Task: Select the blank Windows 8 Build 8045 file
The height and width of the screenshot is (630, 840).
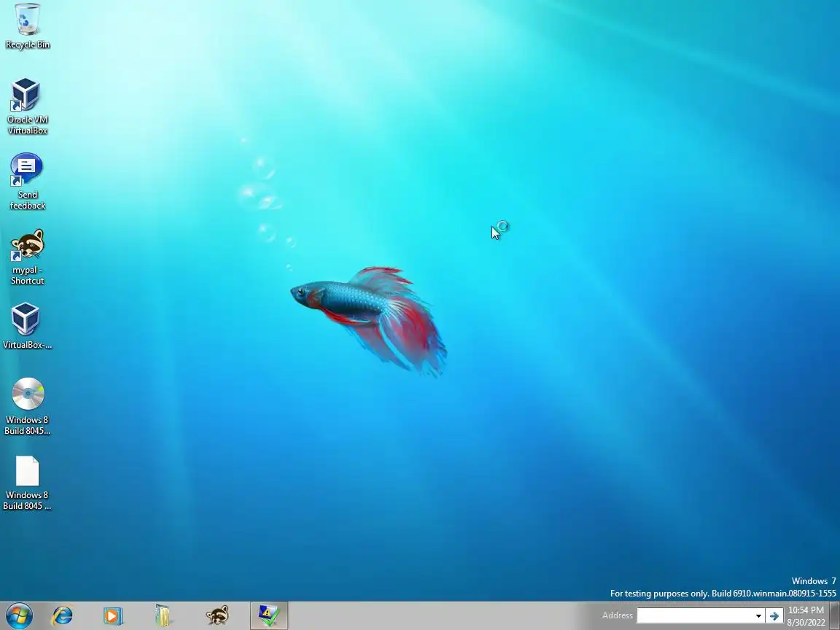Action: point(27,482)
